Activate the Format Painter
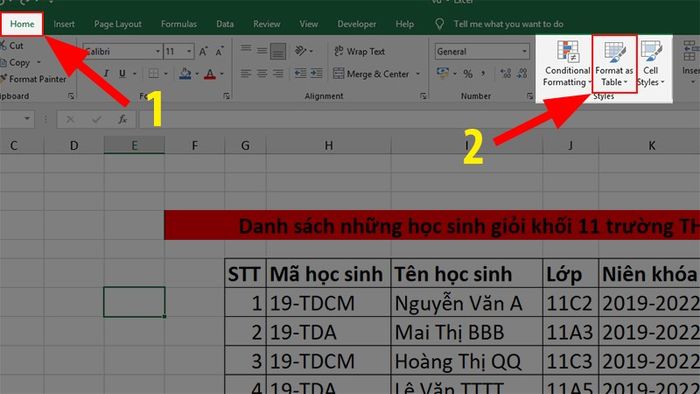Image resolution: width=700 pixels, height=394 pixels. (33, 79)
